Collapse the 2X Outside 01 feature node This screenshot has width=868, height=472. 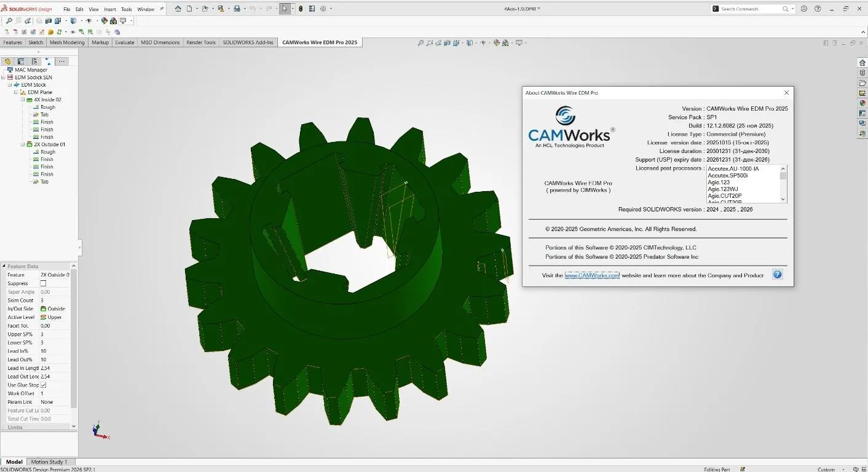point(23,144)
